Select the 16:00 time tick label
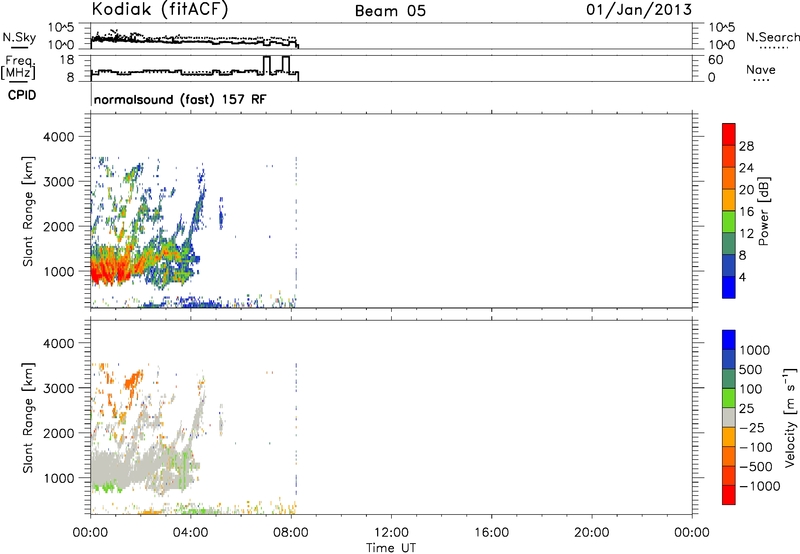The image size is (800, 554). (491, 533)
